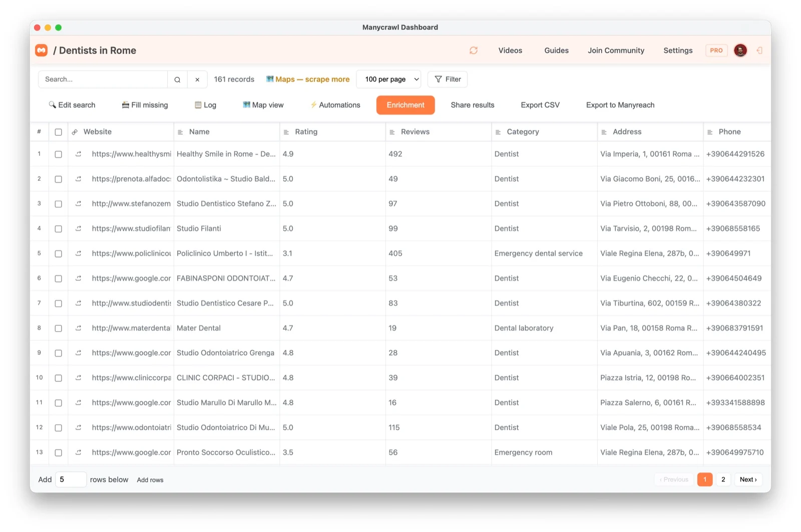Click the redirect icon in row 1
801x532 pixels.
[79, 154]
